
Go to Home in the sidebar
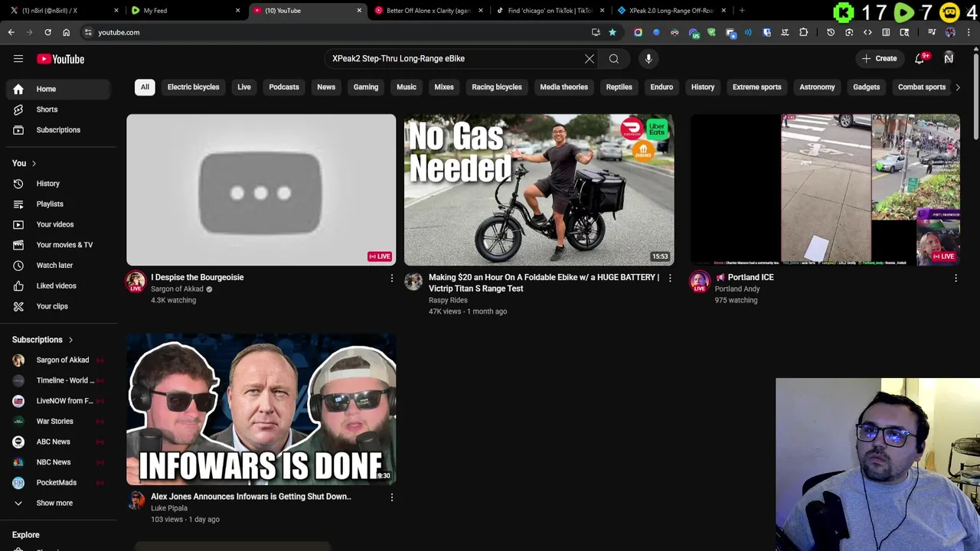click(x=60, y=89)
